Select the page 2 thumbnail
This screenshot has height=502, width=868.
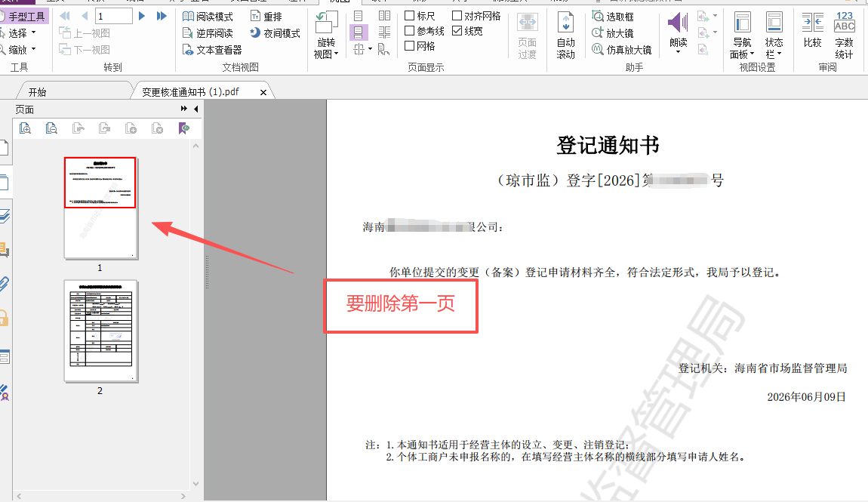point(100,331)
